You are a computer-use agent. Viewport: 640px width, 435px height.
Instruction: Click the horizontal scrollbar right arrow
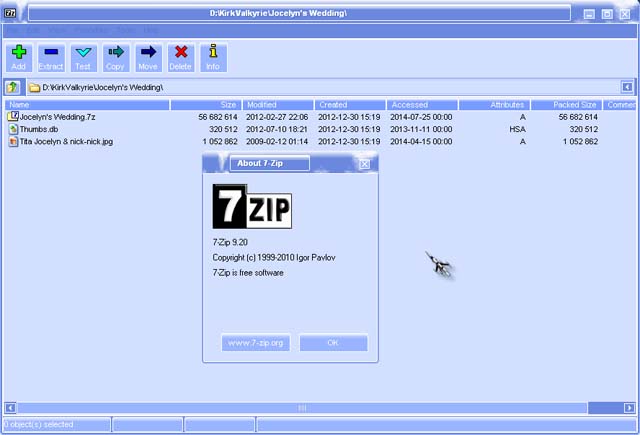(629, 408)
